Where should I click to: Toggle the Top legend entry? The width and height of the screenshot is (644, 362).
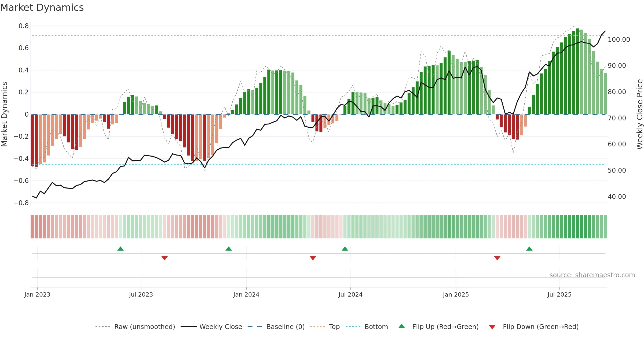click(325, 327)
